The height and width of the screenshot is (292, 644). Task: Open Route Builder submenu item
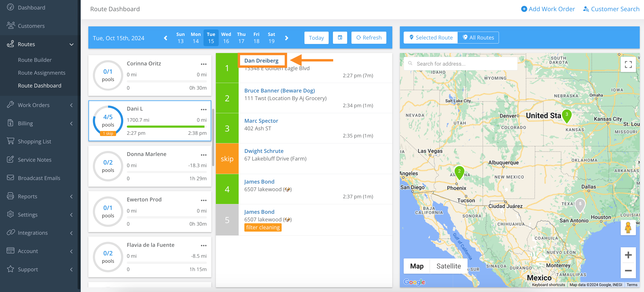pos(35,60)
